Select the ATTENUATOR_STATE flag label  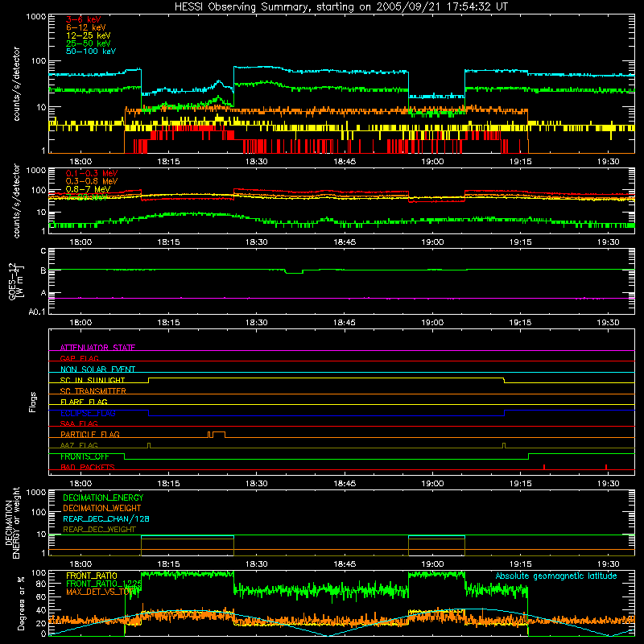coord(97,348)
